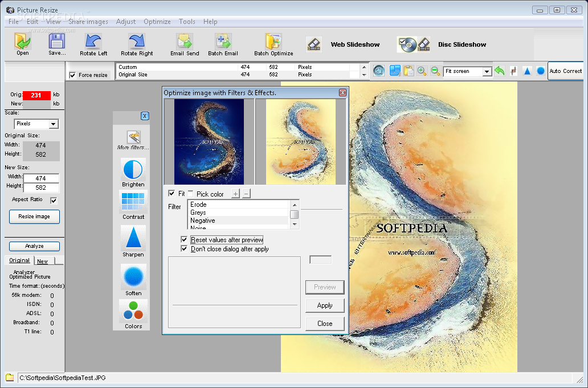Click the round refresh icon in toolbar

pos(379,71)
